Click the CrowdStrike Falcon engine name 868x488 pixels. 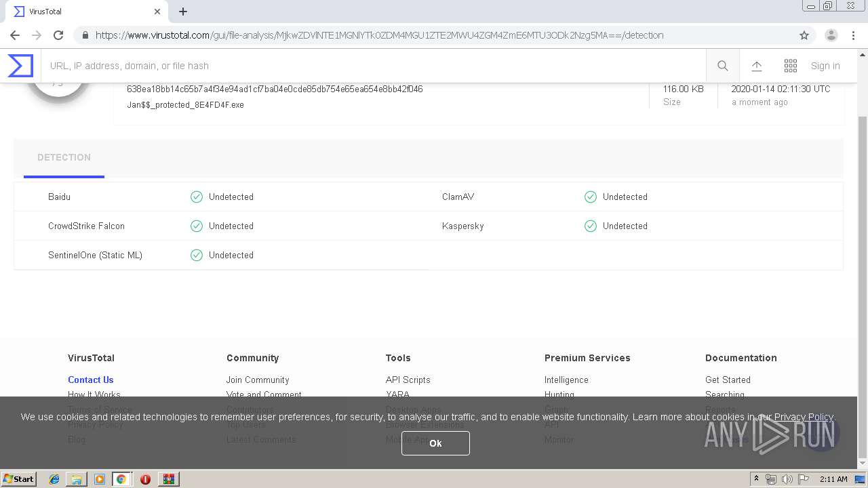point(86,226)
